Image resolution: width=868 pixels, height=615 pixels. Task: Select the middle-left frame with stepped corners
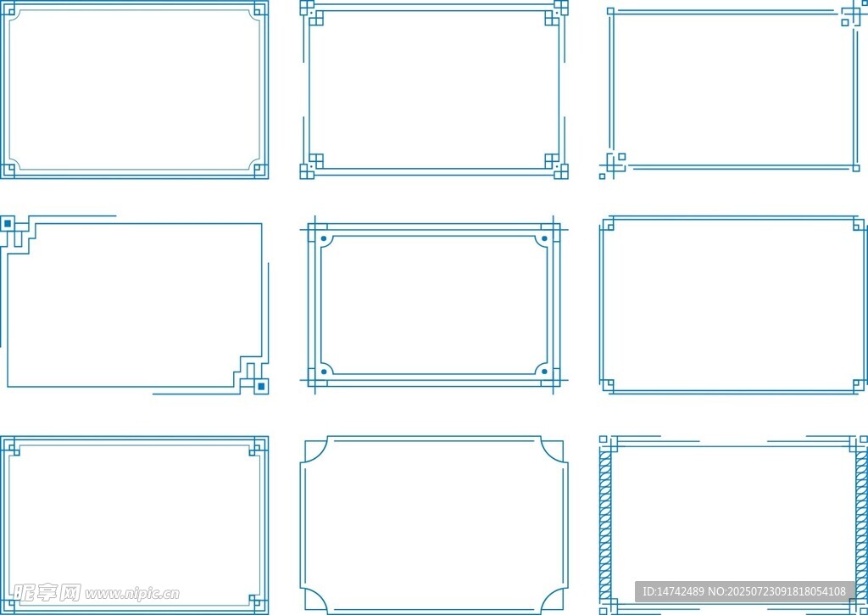134,305
